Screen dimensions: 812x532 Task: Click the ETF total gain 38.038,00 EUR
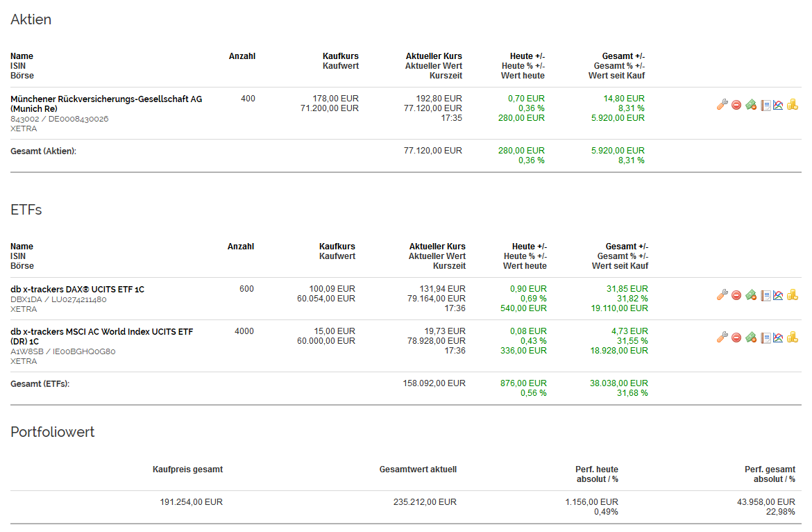pyautogui.click(x=619, y=383)
